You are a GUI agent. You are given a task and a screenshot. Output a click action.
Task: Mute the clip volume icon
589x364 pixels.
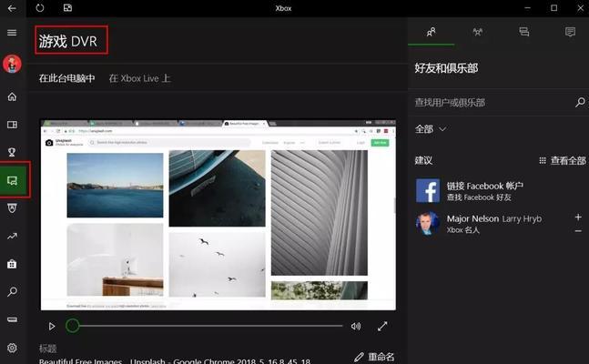coord(356,326)
